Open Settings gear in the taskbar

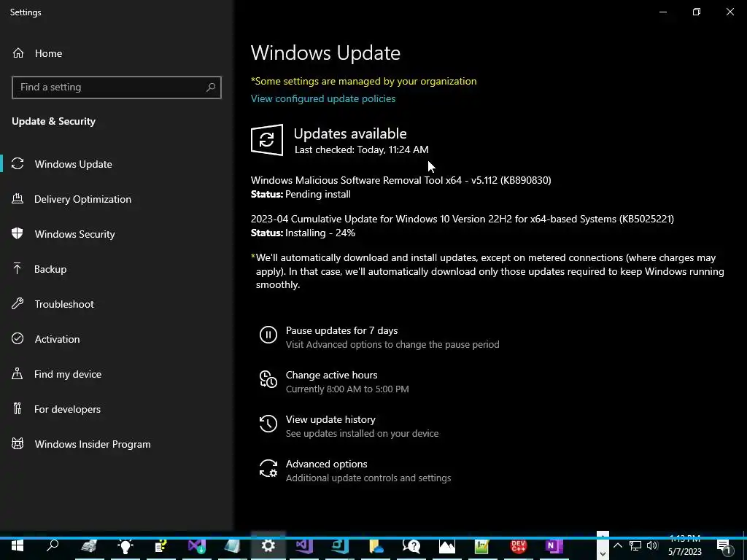[x=268, y=545]
